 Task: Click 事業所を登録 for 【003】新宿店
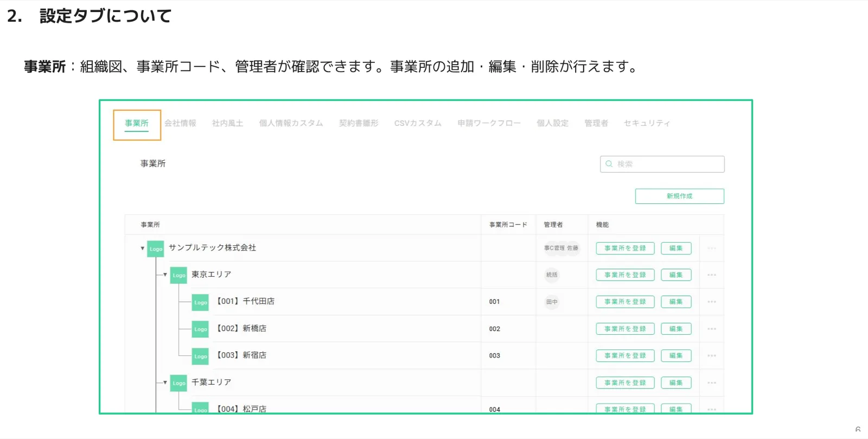point(625,355)
